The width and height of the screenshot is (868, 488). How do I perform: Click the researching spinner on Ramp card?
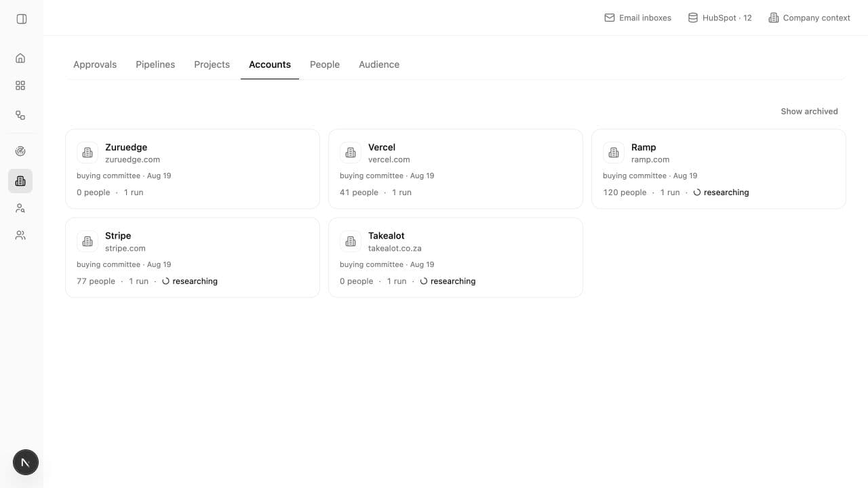pos(697,192)
